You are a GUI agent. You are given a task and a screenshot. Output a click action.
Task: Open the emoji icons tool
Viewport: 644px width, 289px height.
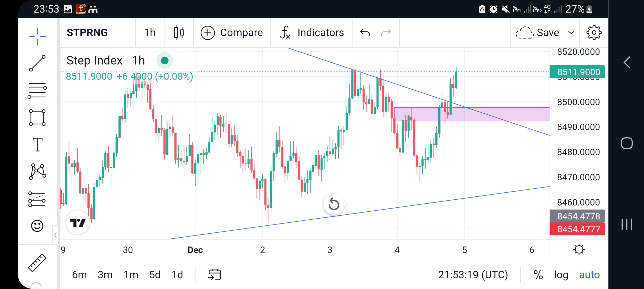[37, 226]
